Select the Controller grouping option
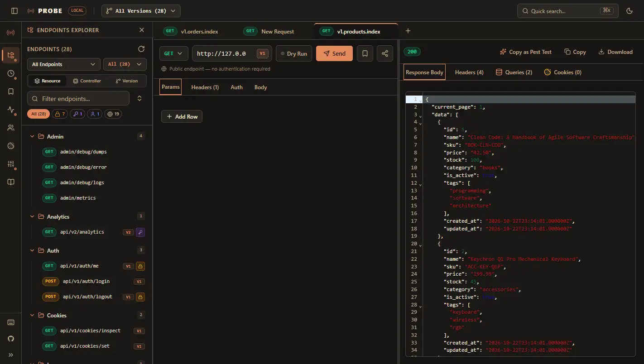The height and width of the screenshot is (364, 644). (x=87, y=81)
